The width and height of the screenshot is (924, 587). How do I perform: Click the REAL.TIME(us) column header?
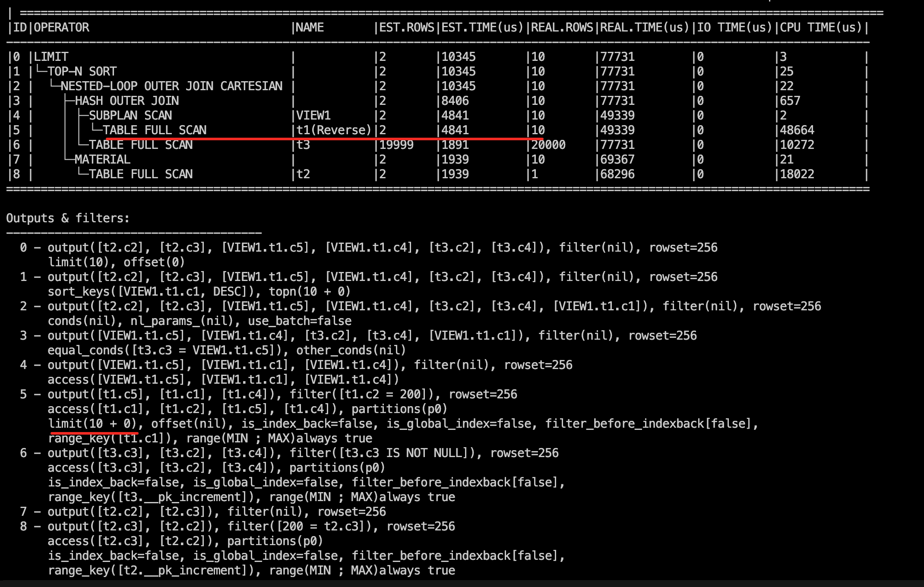644,28
